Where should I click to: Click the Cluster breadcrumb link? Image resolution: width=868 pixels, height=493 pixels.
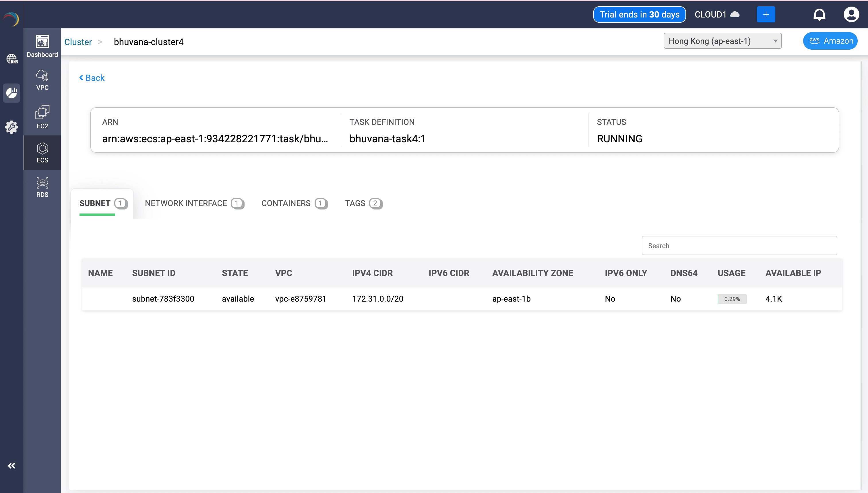click(78, 42)
